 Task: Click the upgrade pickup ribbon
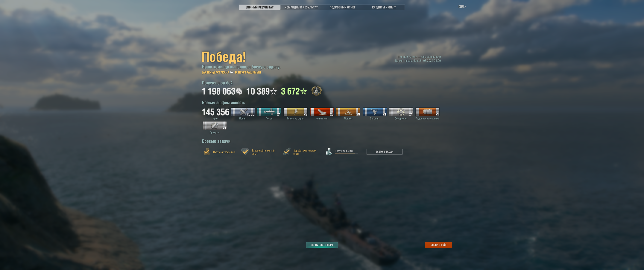coord(427,112)
